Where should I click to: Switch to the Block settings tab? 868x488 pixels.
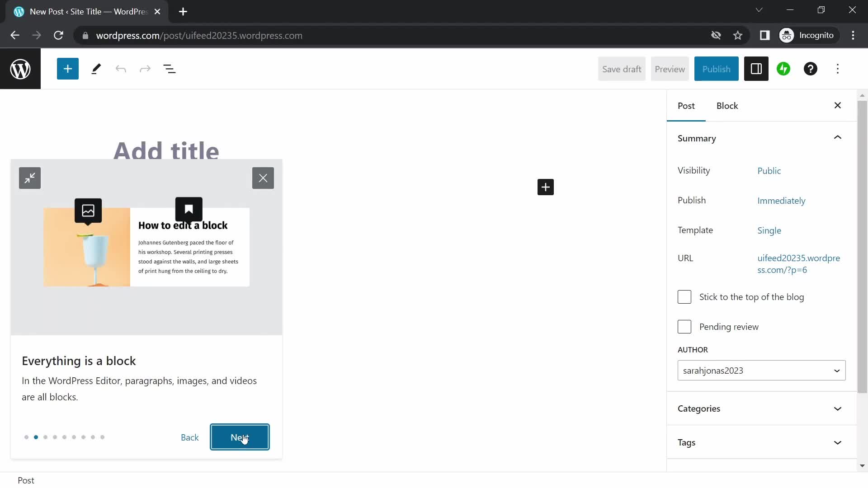coord(727,105)
